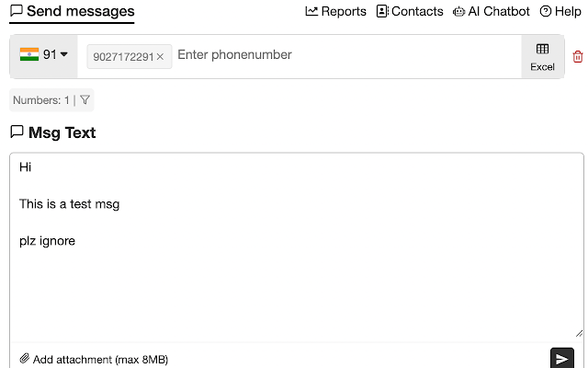Switch to Send messages tab
This screenshot has height=368, width=588.
point(72,12)
